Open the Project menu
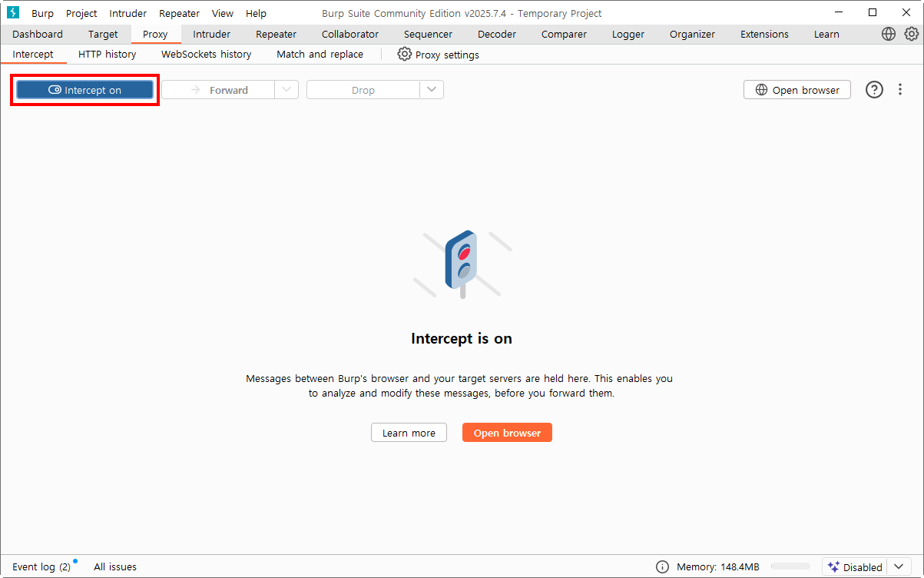The height and width of the screenshot is (578, 924). point(81,13)
